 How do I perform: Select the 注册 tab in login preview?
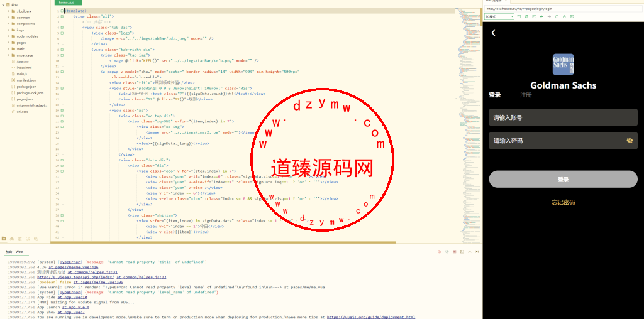[526, 95]
